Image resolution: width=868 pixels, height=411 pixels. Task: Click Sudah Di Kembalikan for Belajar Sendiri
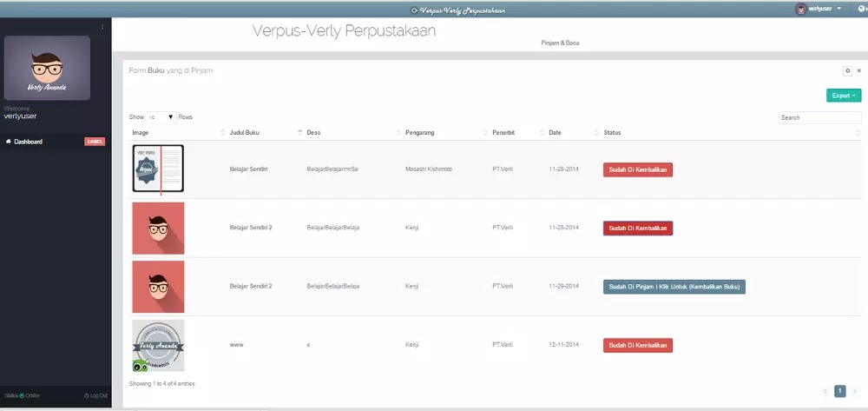(637, 169)
